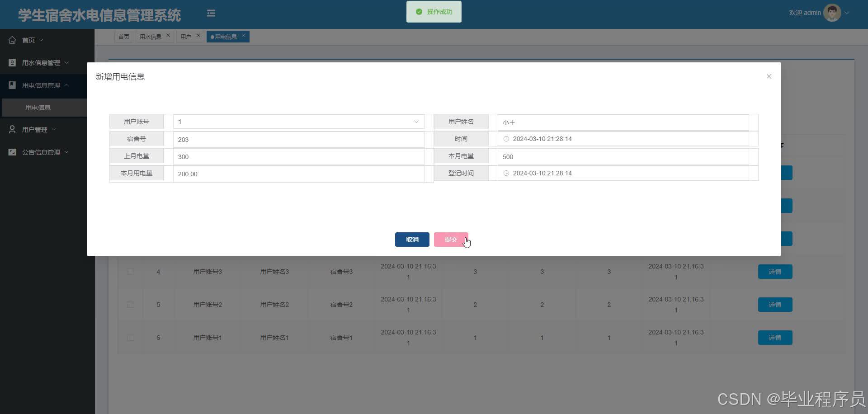Expand the 用户管理 chevron
This screenshot has width=868, height=414.
click(54, 130)
